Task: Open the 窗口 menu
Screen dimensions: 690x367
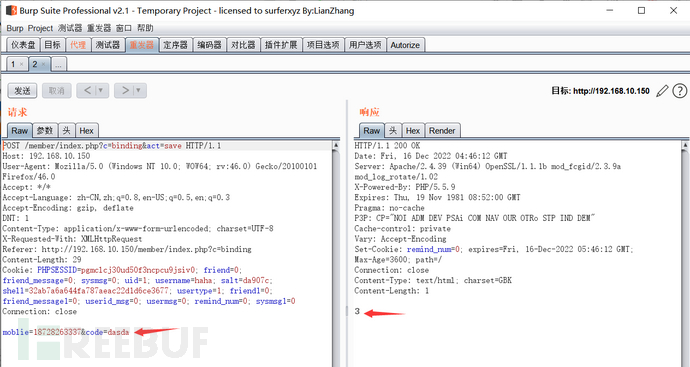Action: (124, 28)
